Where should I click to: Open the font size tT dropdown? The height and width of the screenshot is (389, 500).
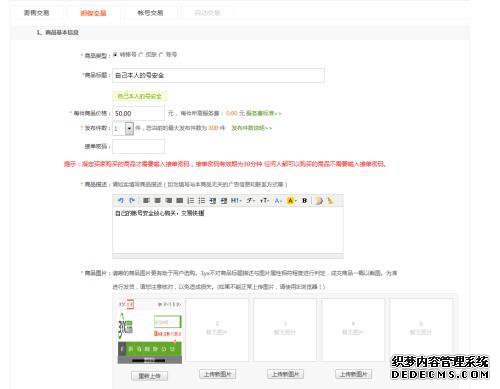(x=264, y=200)
